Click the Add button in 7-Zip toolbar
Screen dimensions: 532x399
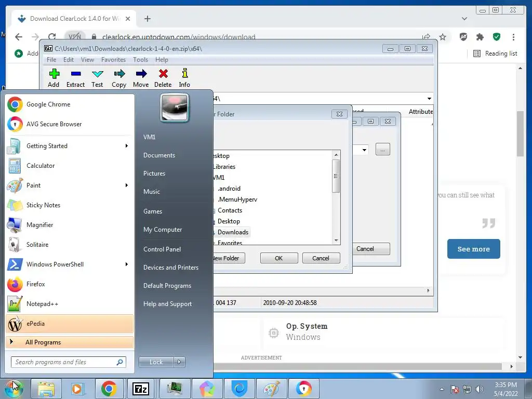54,78
